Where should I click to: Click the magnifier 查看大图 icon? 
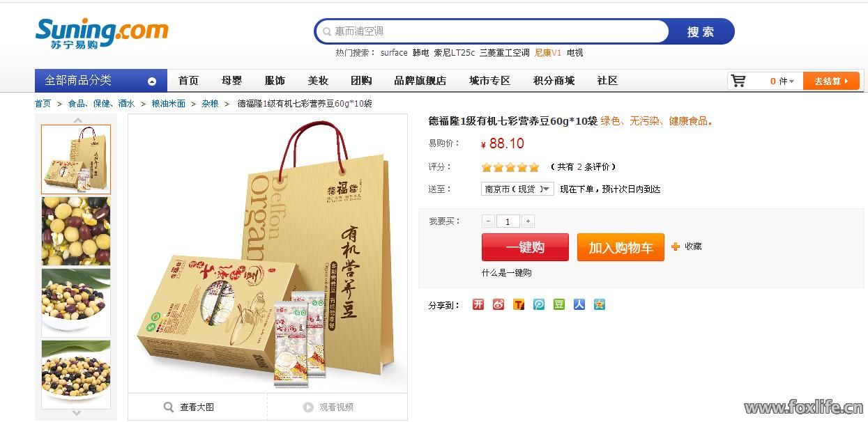coord(169,407)
